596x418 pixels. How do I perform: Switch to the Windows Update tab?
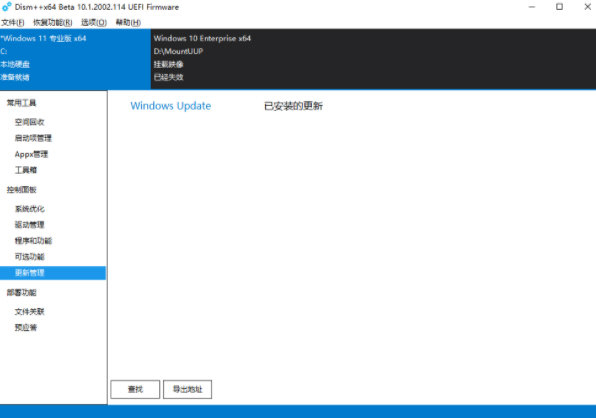click(171, 106)
